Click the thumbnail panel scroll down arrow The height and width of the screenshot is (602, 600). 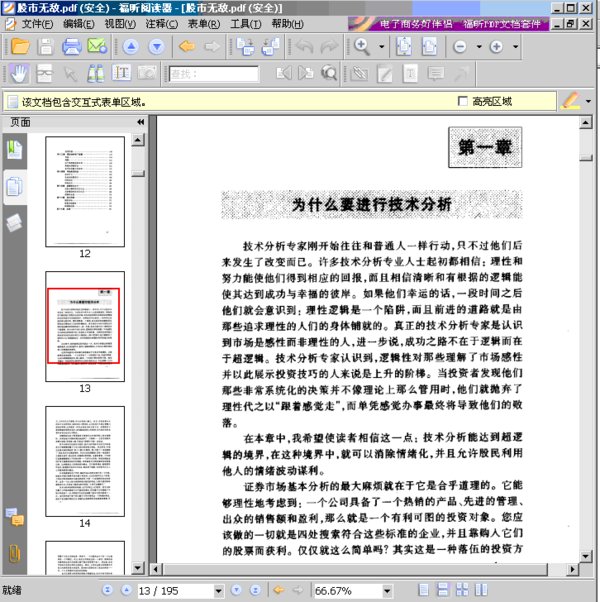click(138, 567)
